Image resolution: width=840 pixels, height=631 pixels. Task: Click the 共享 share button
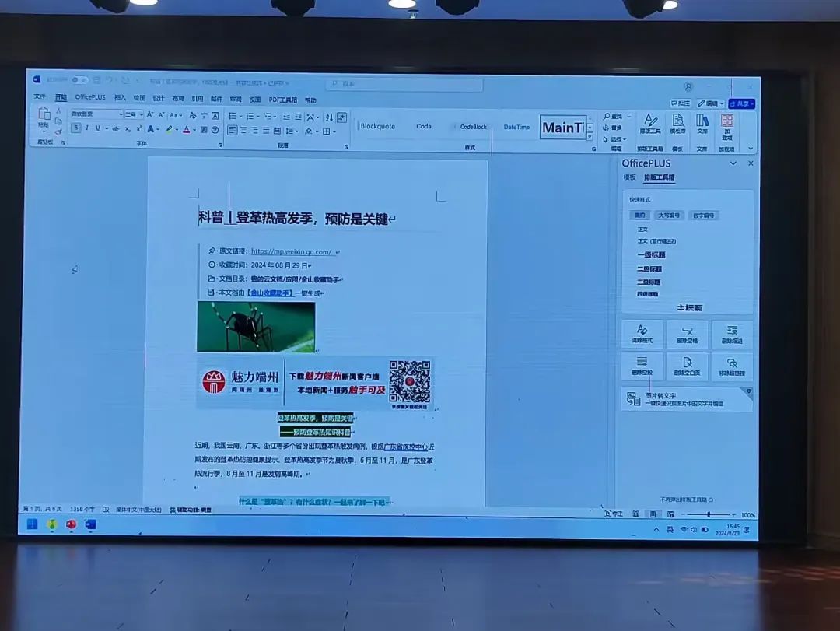pyautogui.click(x=741, y=103)
